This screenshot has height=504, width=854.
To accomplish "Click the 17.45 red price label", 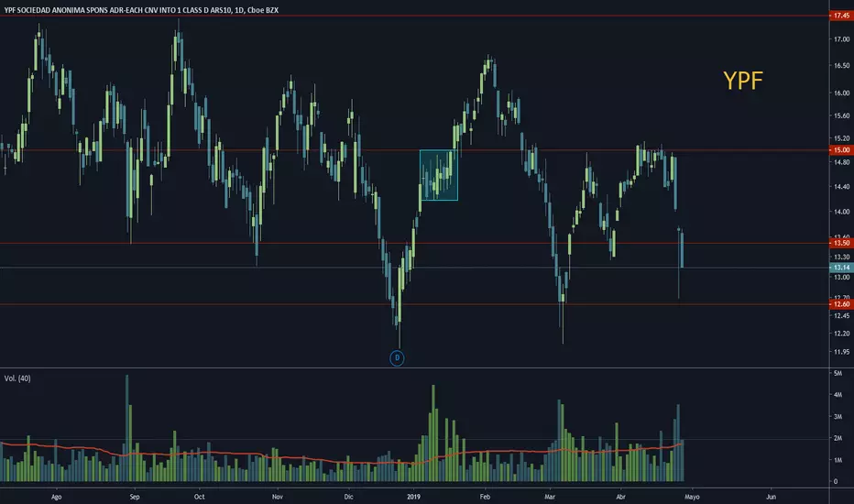I will point(841,16).
